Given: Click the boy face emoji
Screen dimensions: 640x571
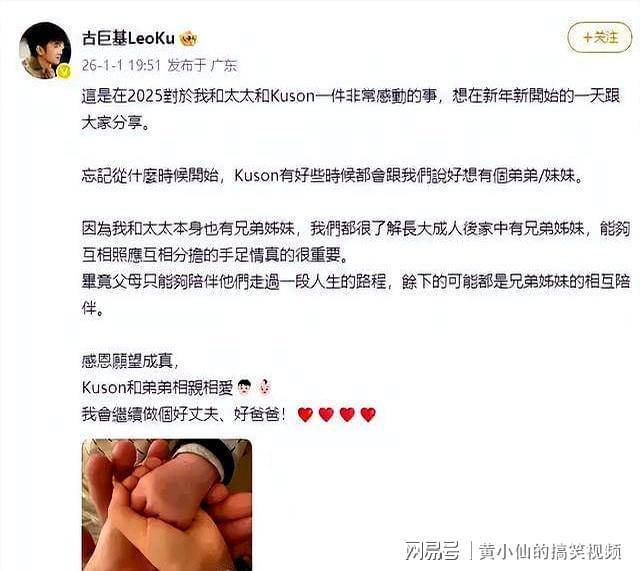Looking at the screenshot, I should 244,387.
